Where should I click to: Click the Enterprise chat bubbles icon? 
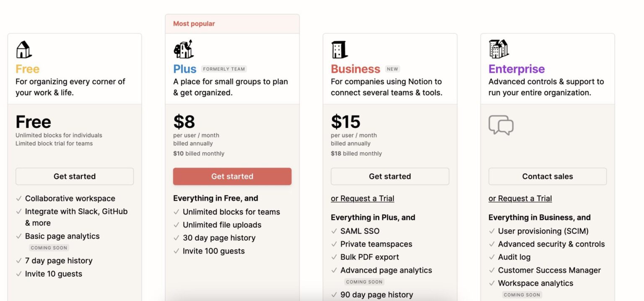coord(501,125)
